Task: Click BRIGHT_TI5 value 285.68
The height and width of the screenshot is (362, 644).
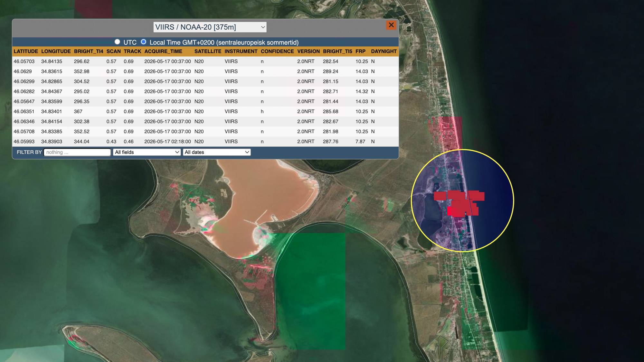Action: (x=330, y=111)
